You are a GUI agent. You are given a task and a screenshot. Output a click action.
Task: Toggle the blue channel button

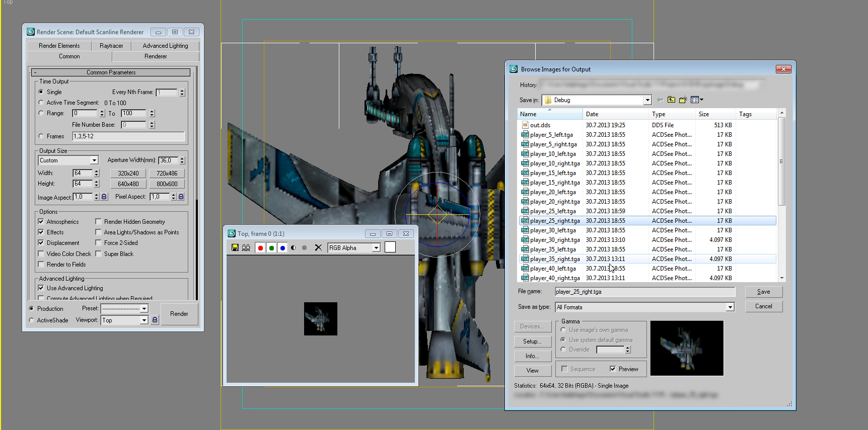pyautogui.click(x=282, y=247)
